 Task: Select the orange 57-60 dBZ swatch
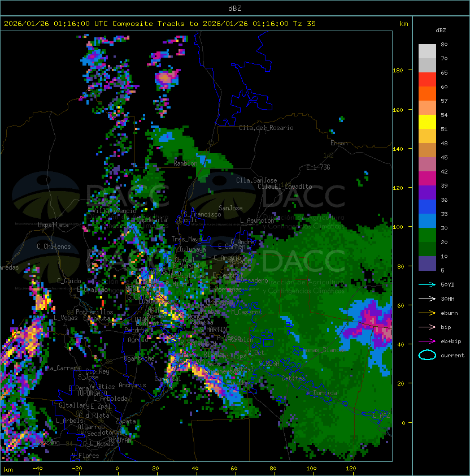tap(427, 93)
